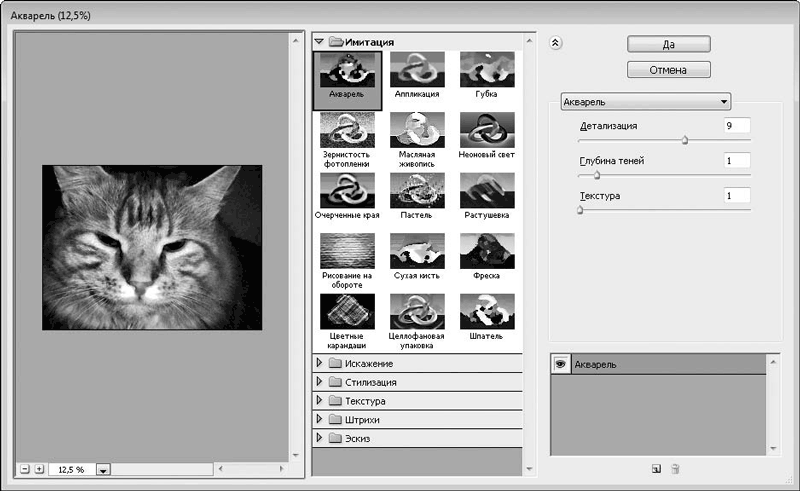Screen dimensions: 800x491
Task: Toggle visibility eye of Акварель layer
Action: (x=560, y=364)
